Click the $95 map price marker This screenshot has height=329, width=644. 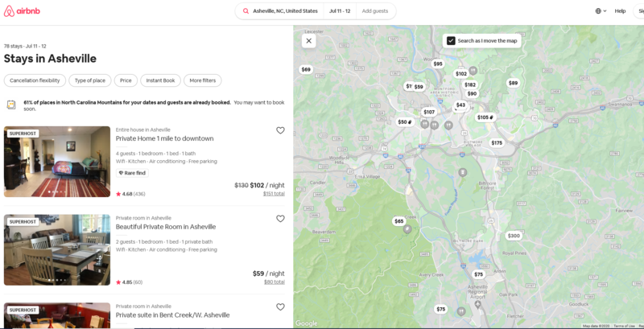pos(438,64)
